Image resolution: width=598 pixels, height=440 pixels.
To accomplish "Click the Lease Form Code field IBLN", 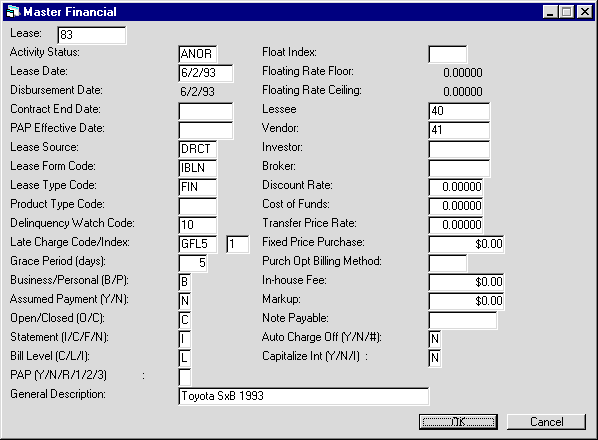I will click(x=198, y=168).
